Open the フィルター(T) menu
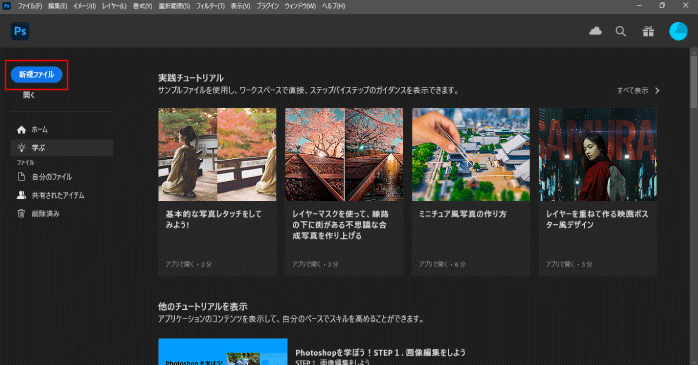This screenshot has height=365, width=698. [x=210, y=6]
